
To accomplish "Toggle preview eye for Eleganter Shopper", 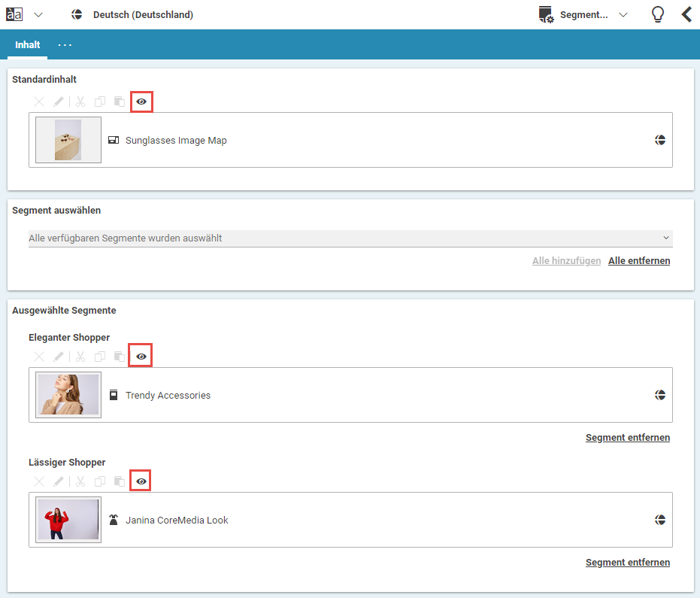I will (x=140, y=356).
